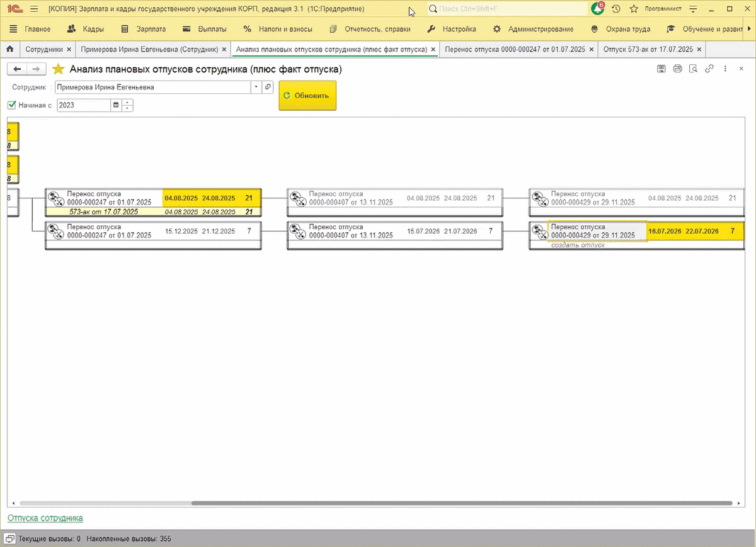The image size is (756, 547).
Task: Close the current form with the small X
Action: 742,69
